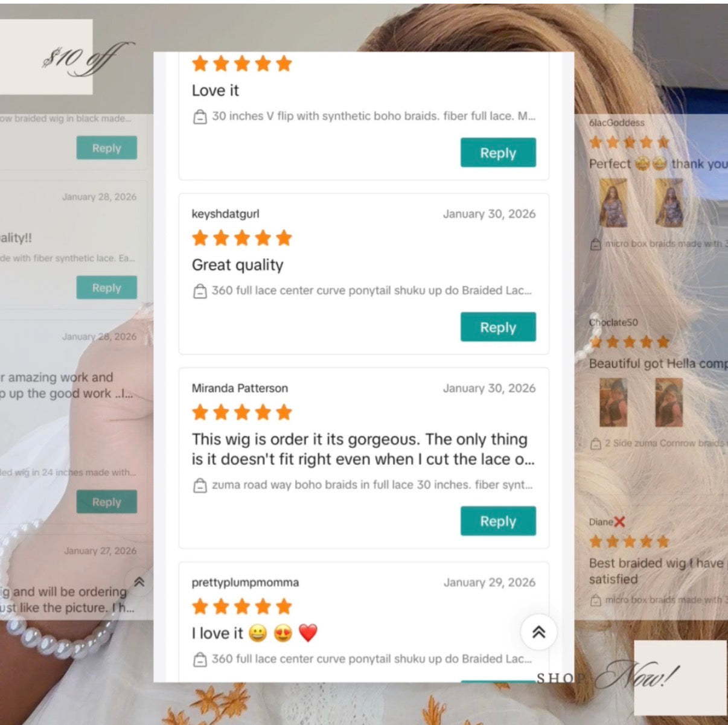
Task: Click bag icon in prettyplumpmomma's review
Action: [x=200, y=659]
